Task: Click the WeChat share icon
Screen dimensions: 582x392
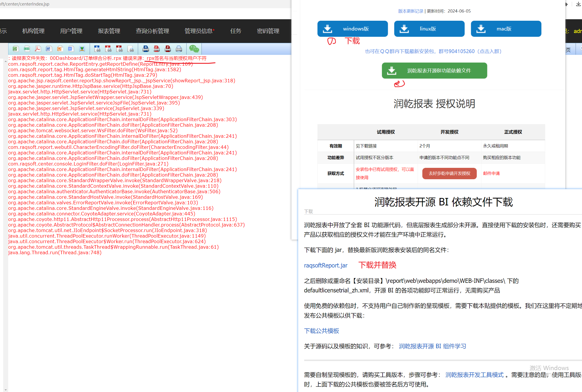Action: 194,49
